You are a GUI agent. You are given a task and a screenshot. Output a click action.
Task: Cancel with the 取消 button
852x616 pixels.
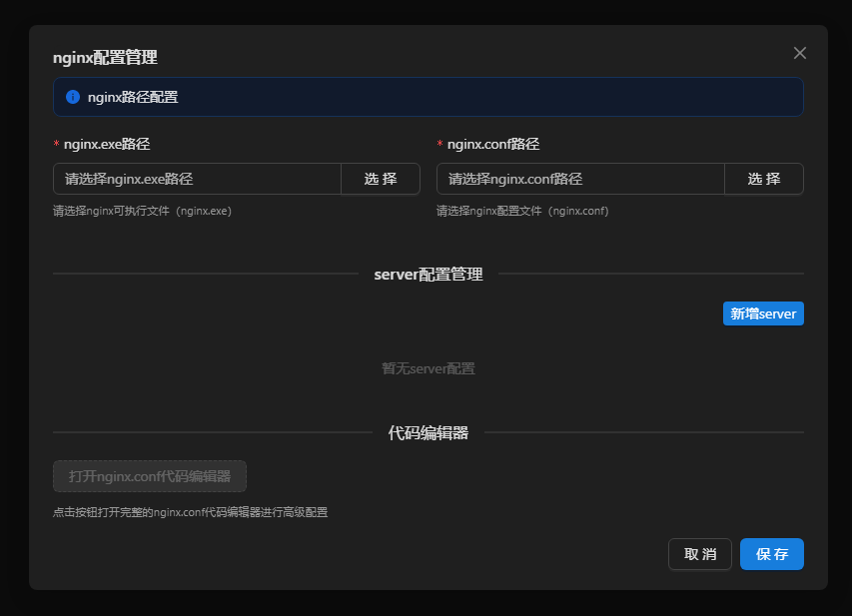[700, 554]
